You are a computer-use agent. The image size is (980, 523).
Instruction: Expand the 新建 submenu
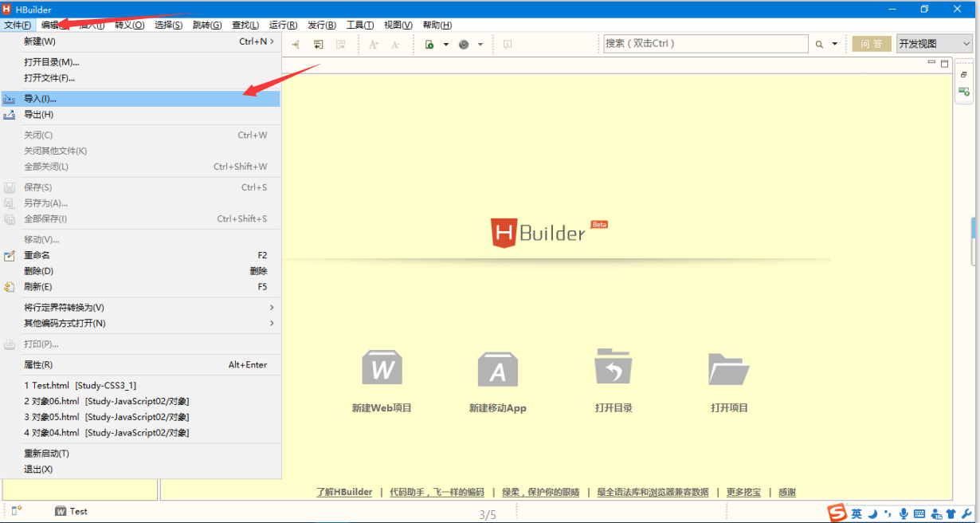272,41
